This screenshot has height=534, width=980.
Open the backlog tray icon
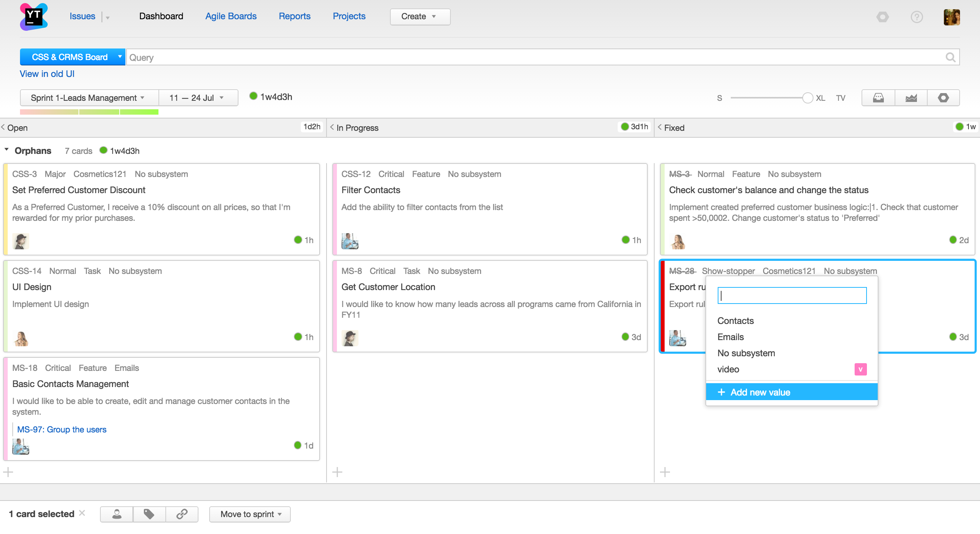point(878,98)
